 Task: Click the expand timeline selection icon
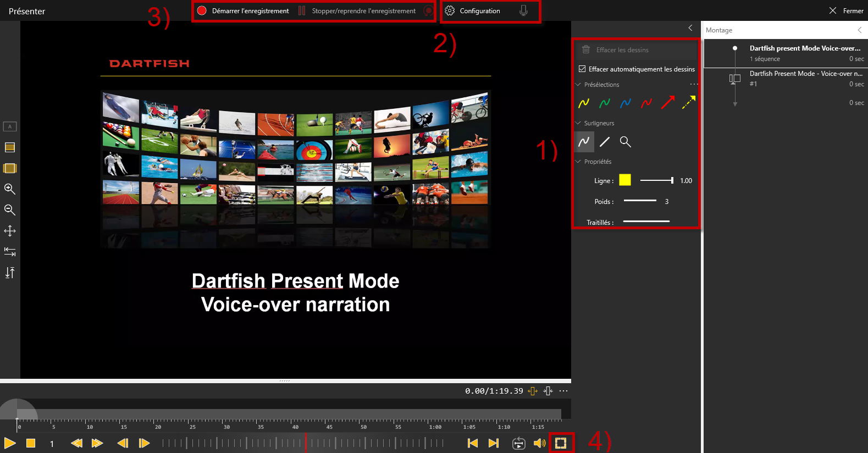click(x=533, y=391)
